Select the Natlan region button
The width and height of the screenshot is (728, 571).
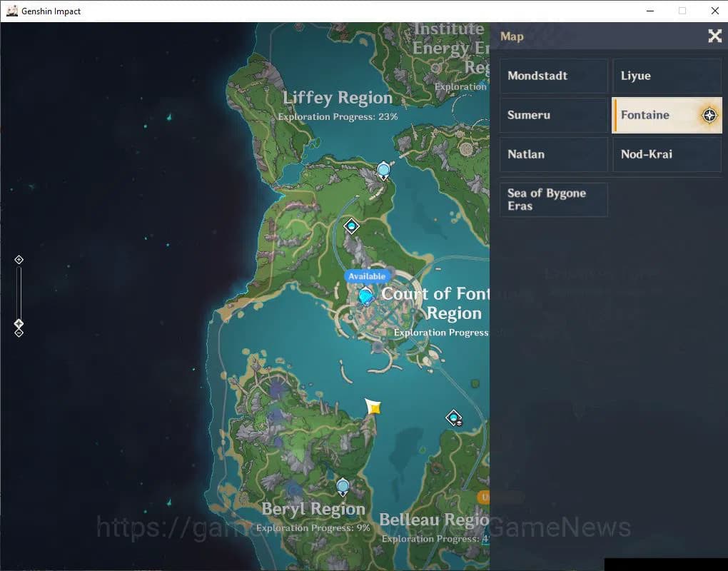coord(553,154)
